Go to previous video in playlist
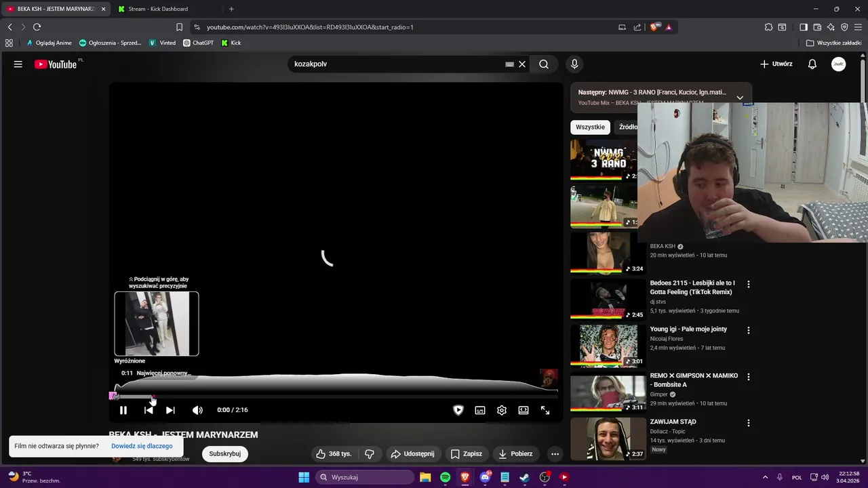 pos(149,410)
